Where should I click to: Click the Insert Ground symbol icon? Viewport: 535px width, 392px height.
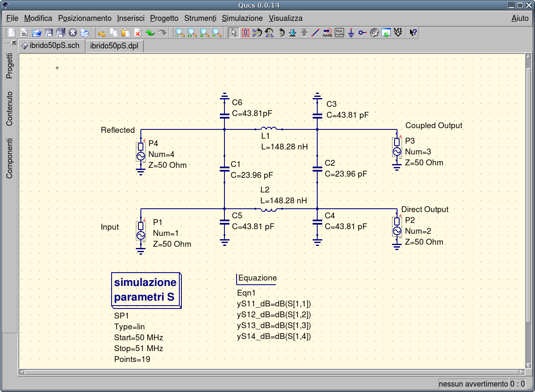pyautogui.click(x=351, y=33)
